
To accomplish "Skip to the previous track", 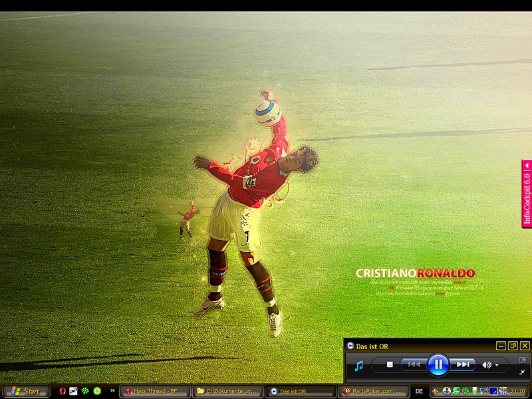I will (414, 364).
